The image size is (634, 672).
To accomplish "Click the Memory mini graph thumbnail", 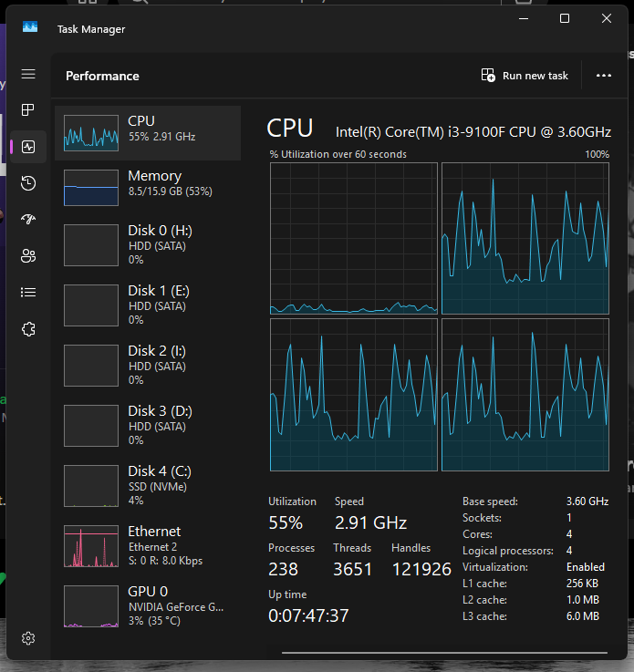I will (x=91, y=188).
